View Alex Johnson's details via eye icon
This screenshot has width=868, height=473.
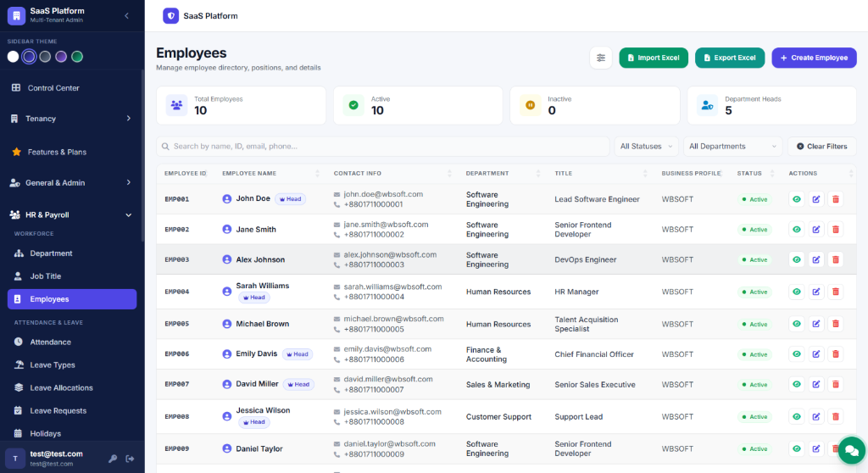tap(797, 259)
